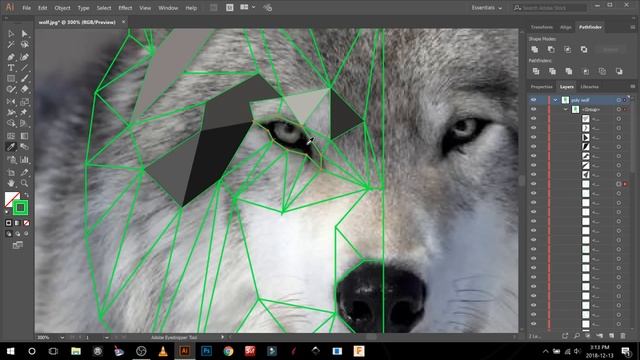640x360 pixels.
Task: Select the Shape Builder tool
Action: tap(11, 123)
